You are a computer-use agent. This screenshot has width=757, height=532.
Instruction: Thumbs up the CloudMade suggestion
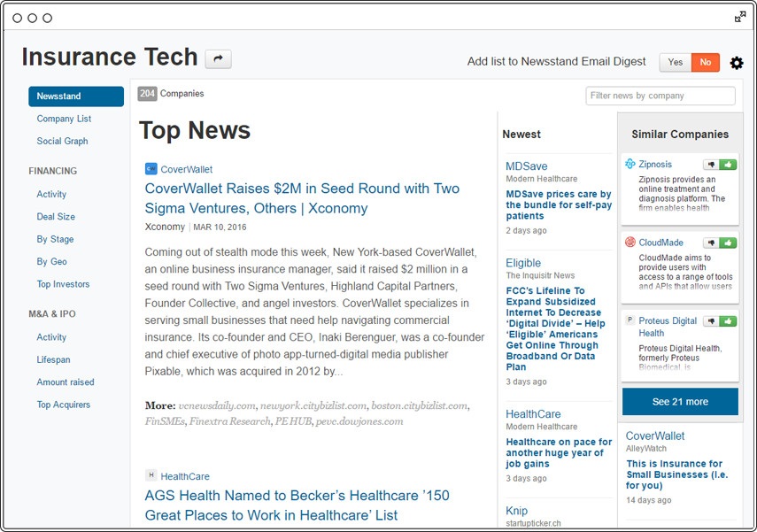(x=728, y=243)
